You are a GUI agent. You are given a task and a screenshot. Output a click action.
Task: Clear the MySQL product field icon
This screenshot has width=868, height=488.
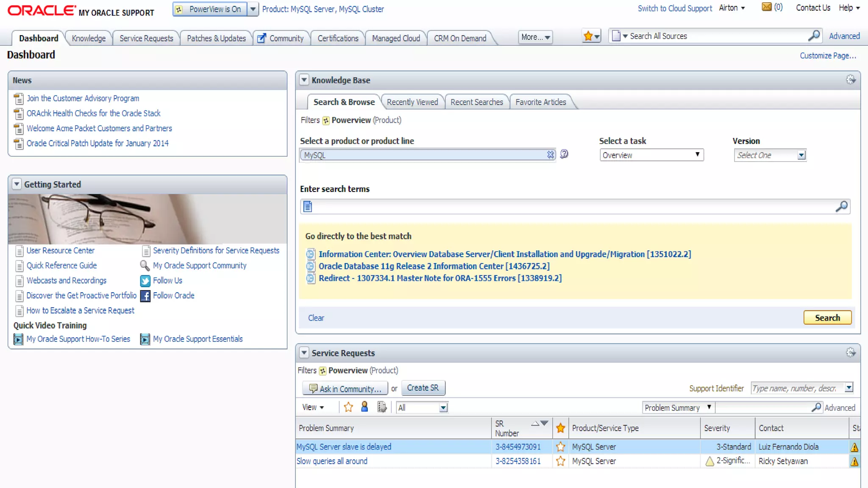tap(550, 155)
